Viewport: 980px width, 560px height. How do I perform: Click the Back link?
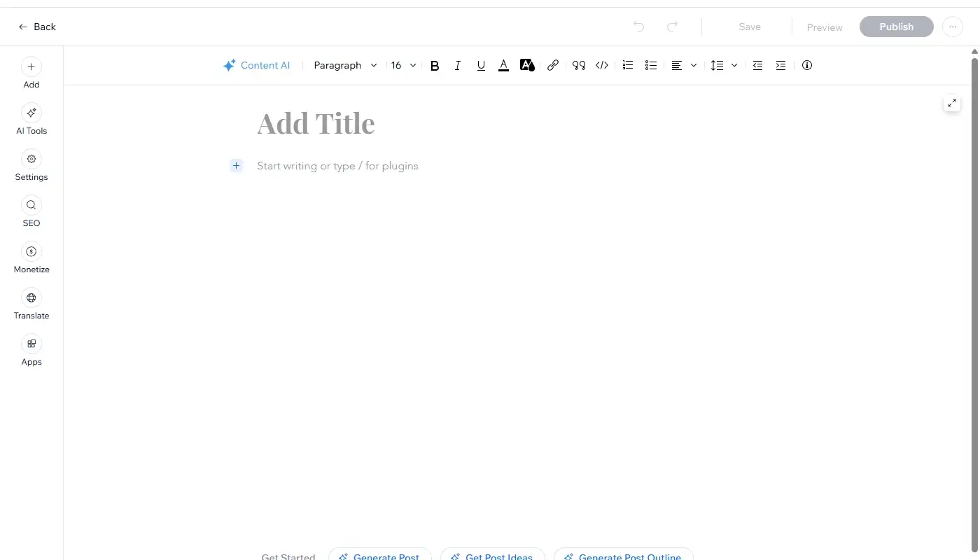tap(37, 27)
